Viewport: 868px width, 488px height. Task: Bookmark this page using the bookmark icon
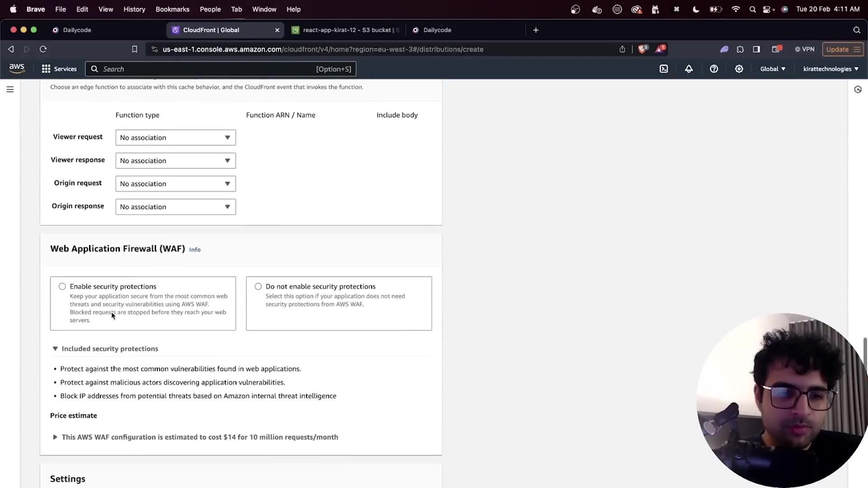(x=134, y=49)
